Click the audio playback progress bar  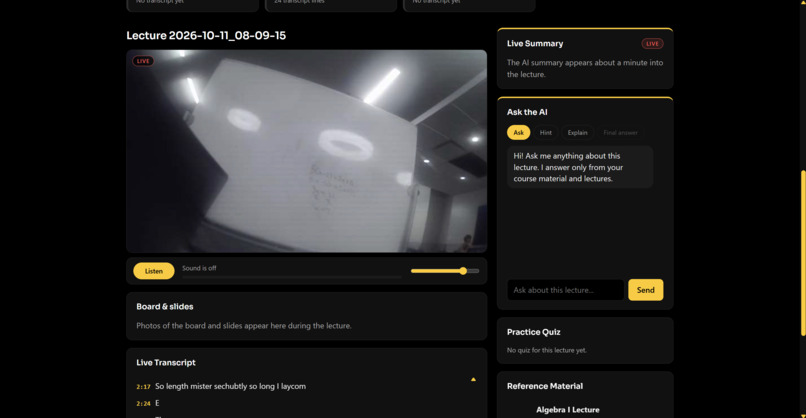[x=291, y=277]
